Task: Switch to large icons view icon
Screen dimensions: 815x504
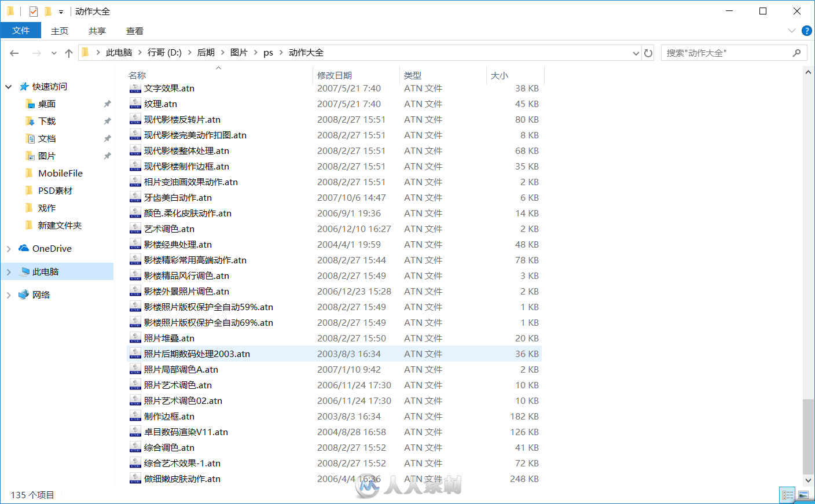Action: 803,495
